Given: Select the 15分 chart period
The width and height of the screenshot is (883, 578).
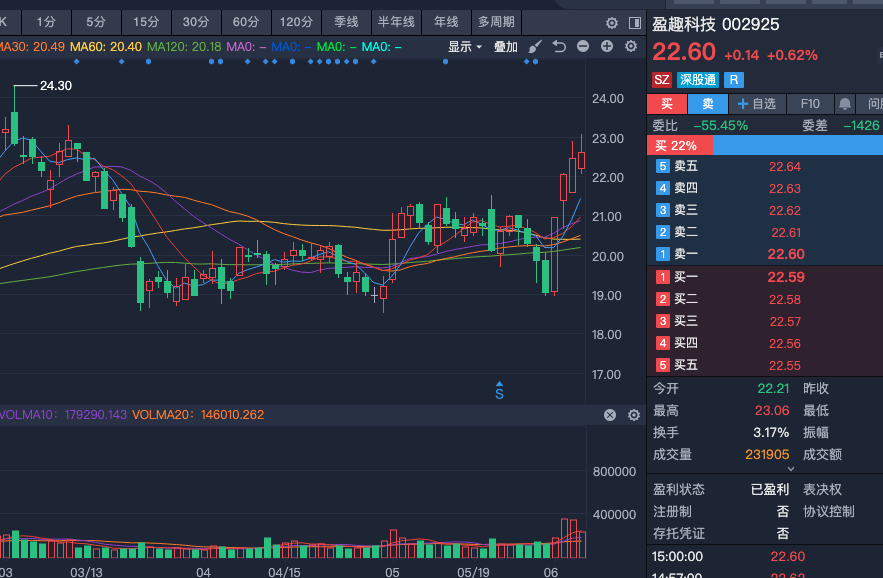Looking at the screenshot, I should (146, 22).
